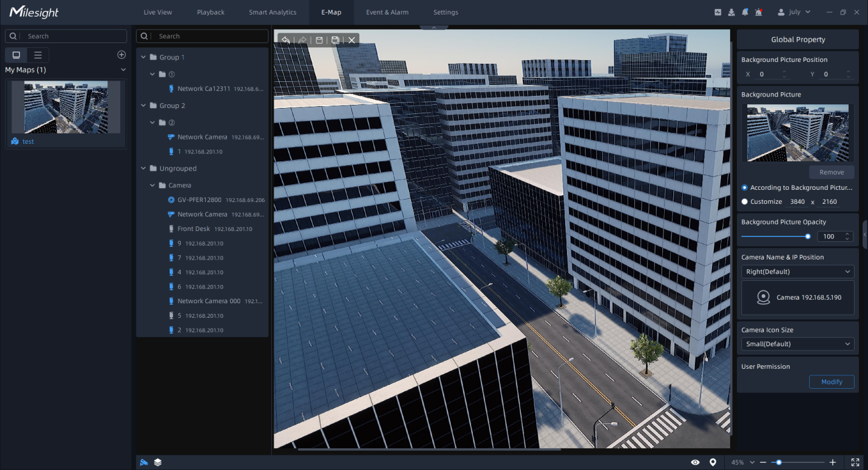Viewport: 868px width, 470px height.
Task: Click the layers icon in bottom bar
Action: (x=158, y=462)
